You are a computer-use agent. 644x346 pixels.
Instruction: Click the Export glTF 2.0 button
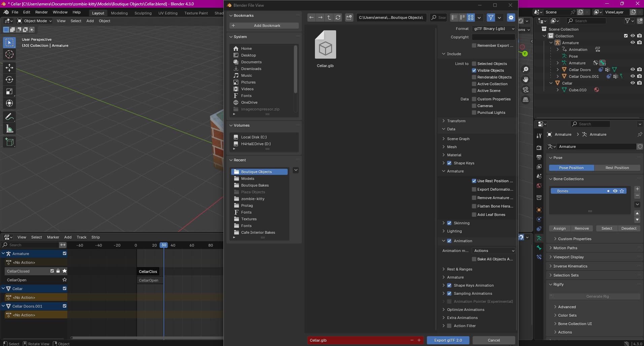click(448, 340)
